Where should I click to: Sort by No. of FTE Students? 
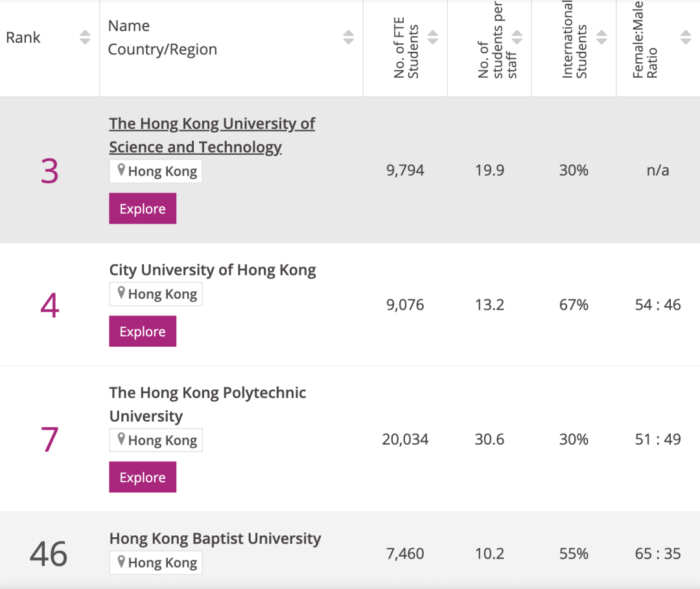click(433, 38)
